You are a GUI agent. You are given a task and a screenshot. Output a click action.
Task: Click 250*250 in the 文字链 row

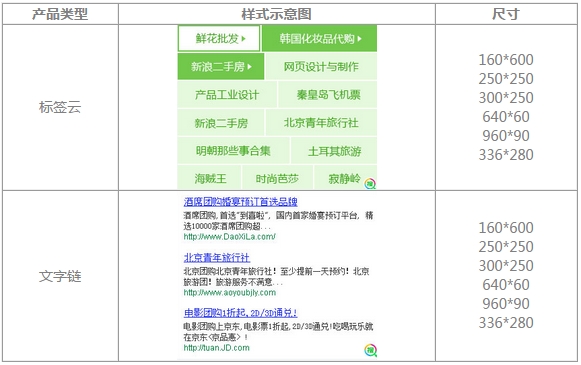coord(506,247)
